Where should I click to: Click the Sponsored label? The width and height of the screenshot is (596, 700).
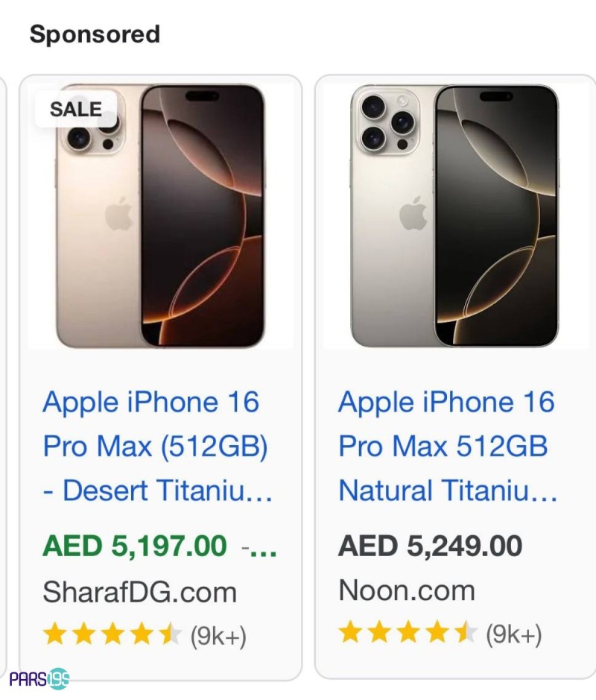pos(95,34)
